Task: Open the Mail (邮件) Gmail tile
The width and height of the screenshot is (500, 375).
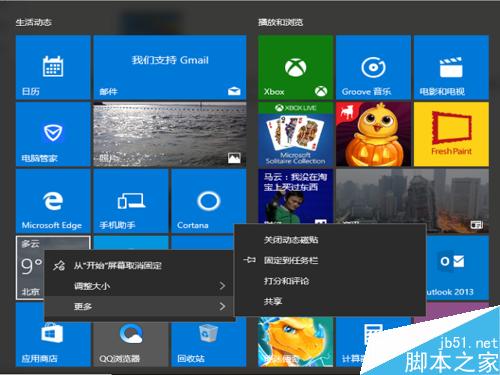Action: [x=170, y=67]
